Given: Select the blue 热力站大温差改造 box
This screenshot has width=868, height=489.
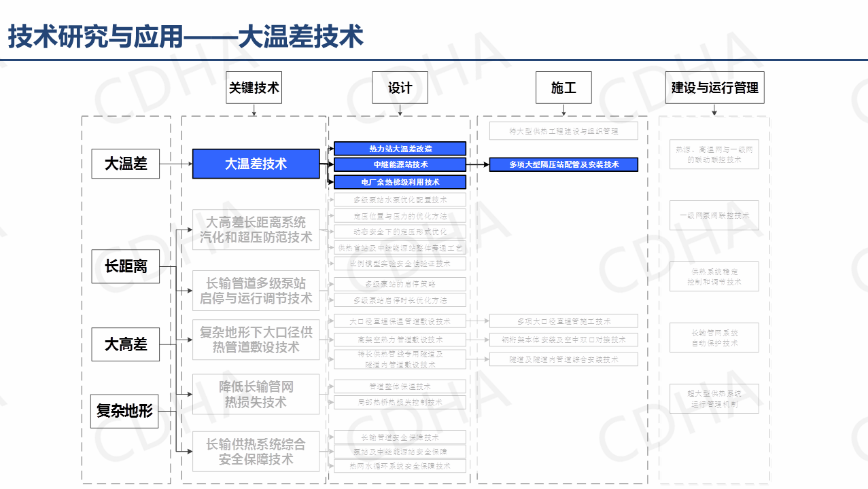Looking at the screenshot, I should [x=400, y=148].
